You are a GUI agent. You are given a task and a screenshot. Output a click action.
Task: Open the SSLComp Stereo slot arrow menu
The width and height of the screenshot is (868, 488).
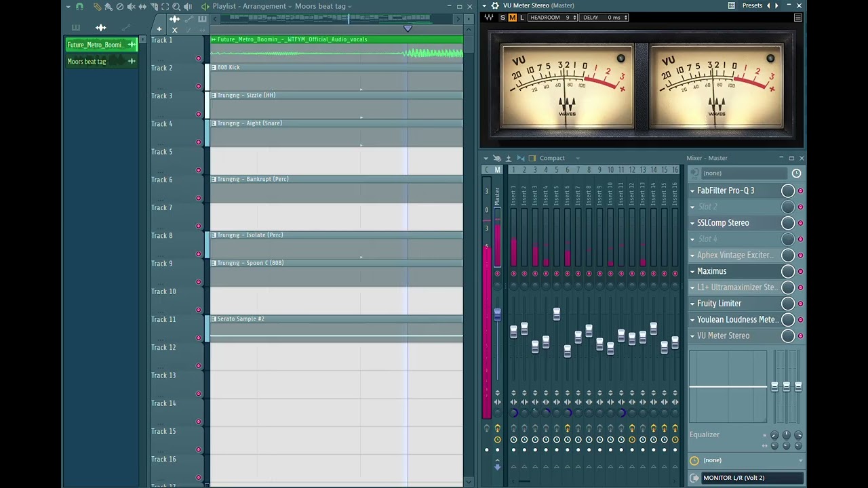pos(692,224)
